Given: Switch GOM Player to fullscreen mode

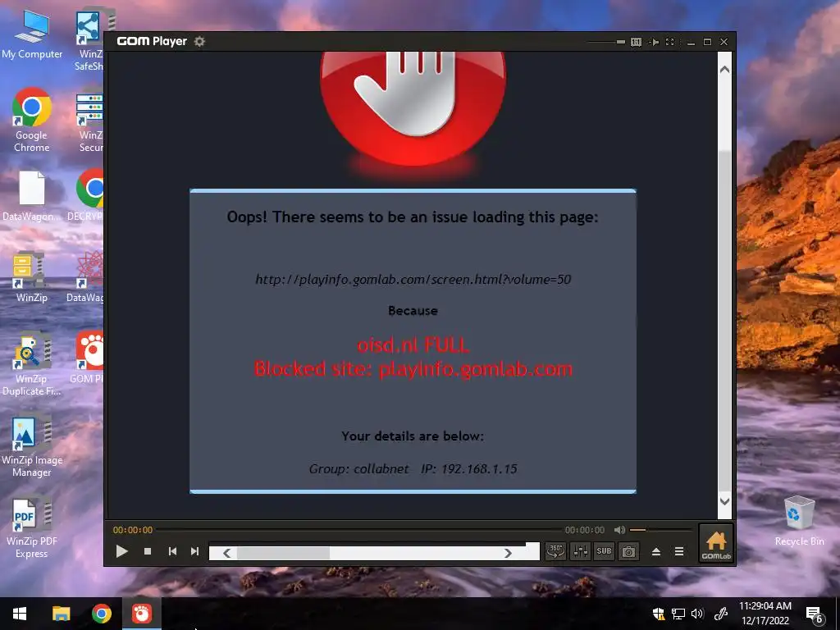Looking at the screenshot, I should 669,42.
